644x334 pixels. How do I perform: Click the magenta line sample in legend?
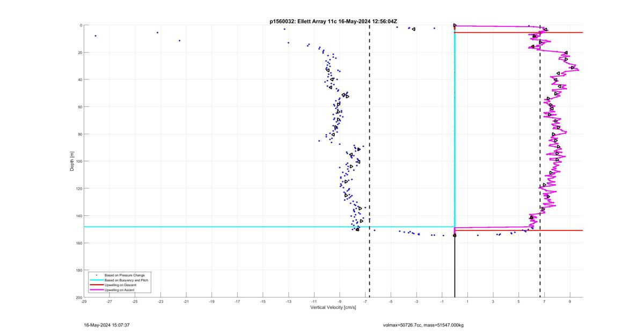tap(96, 289)
